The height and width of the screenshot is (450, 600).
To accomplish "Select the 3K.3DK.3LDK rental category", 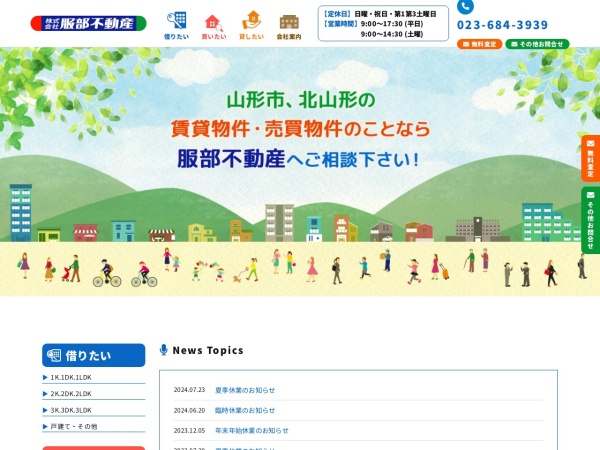I will (94, 410).
